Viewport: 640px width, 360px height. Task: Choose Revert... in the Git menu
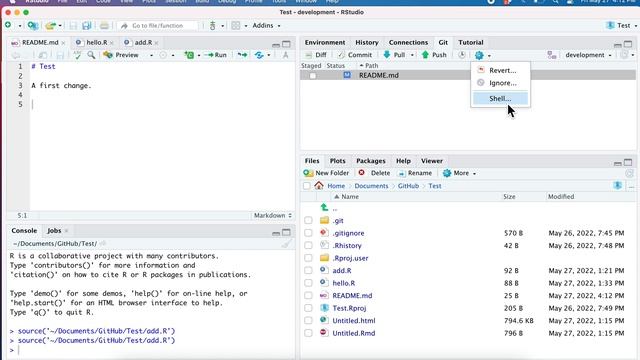(502, 70)
